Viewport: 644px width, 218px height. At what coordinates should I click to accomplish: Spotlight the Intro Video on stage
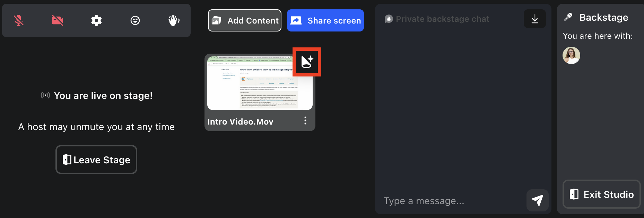click(307, 62)
